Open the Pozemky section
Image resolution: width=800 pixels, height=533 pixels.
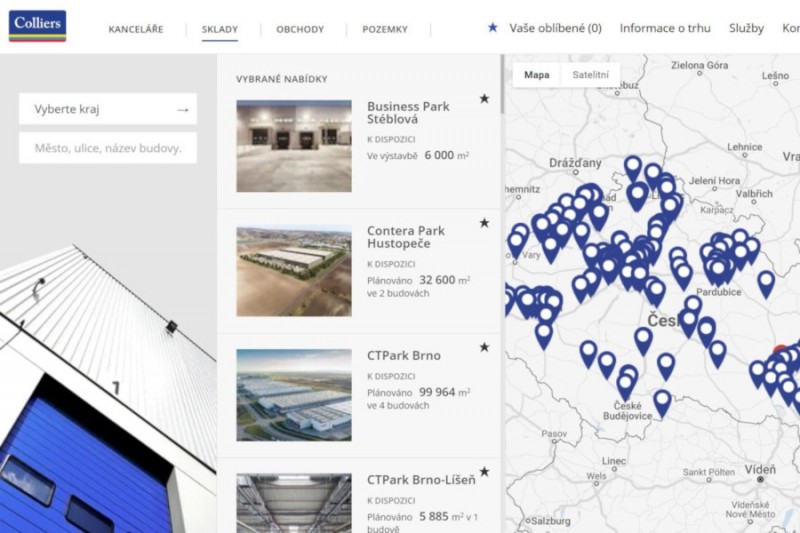click(385, 30)
